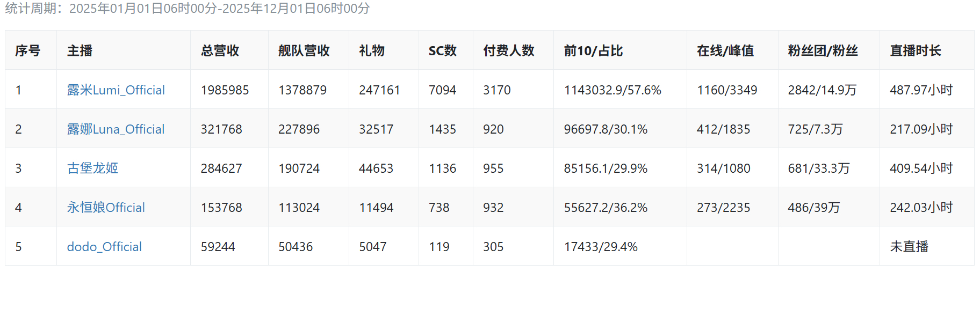
Task: Click the 粉丝团/粉丝 column header
Action: (823, 51)
